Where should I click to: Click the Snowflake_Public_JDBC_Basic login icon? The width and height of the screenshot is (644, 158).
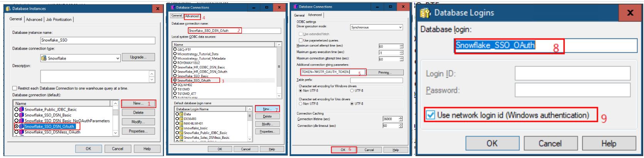(x=181, y=133)
